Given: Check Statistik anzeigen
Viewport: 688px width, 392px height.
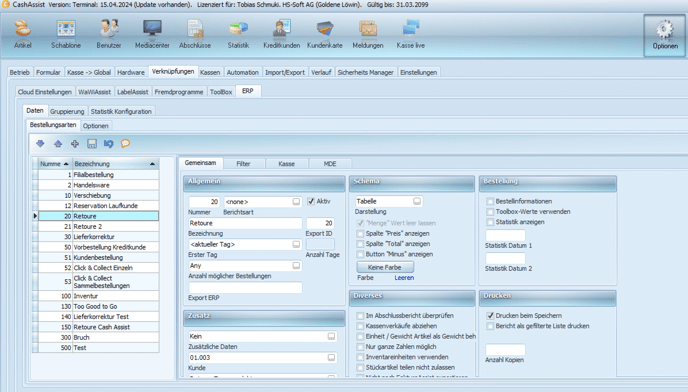Looking at the screenshot, I should coord(490,222).
